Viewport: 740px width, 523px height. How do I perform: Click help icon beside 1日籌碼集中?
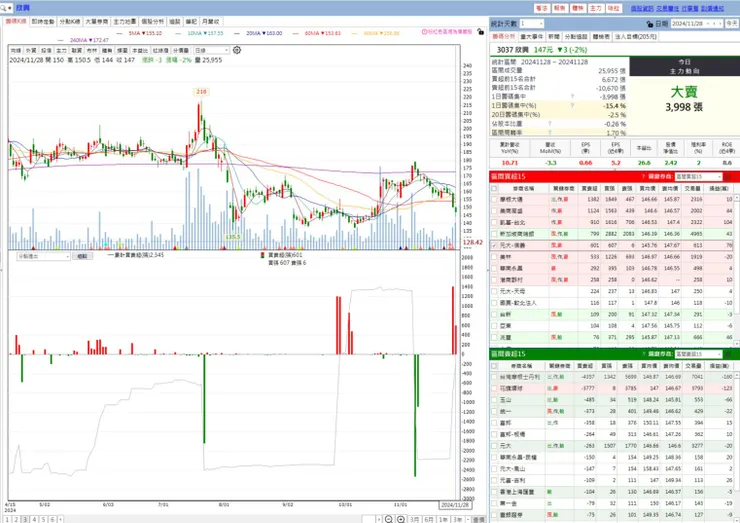[x=572, y=96]
